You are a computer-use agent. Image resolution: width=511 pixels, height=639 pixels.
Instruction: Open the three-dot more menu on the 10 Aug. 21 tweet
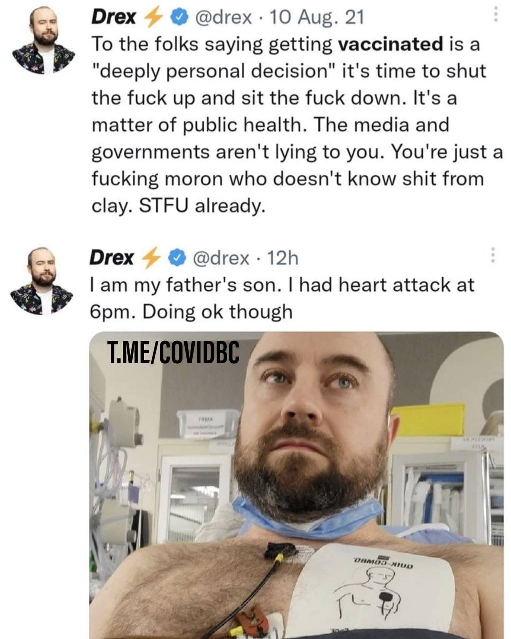[496, 14]
